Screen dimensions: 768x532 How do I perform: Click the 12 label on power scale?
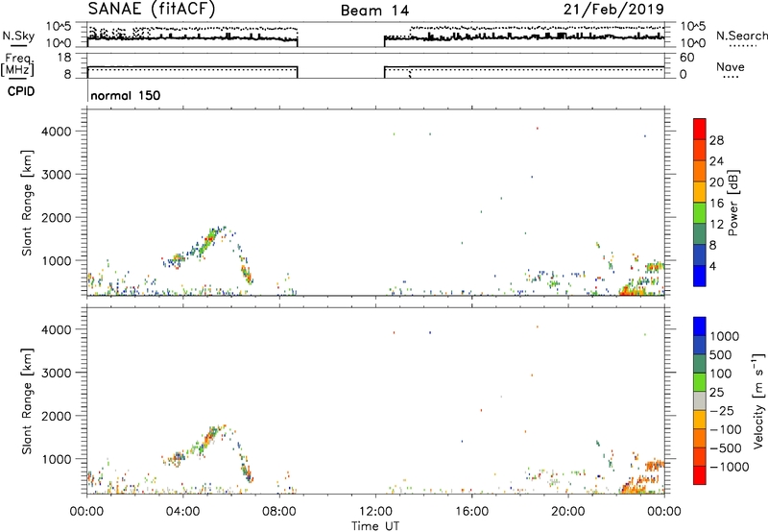pyautogui.click(x=716, y=225)
